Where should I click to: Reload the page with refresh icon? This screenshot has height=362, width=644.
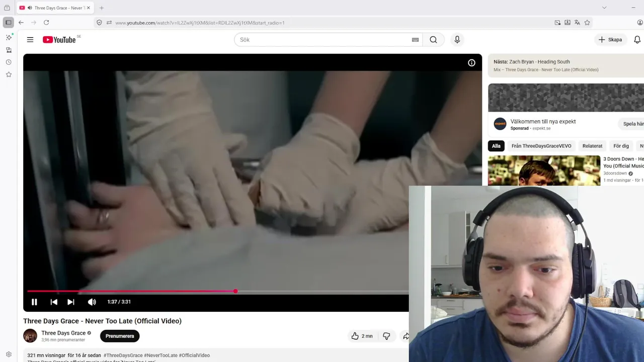pyautogui.click(x=46, y=23)
